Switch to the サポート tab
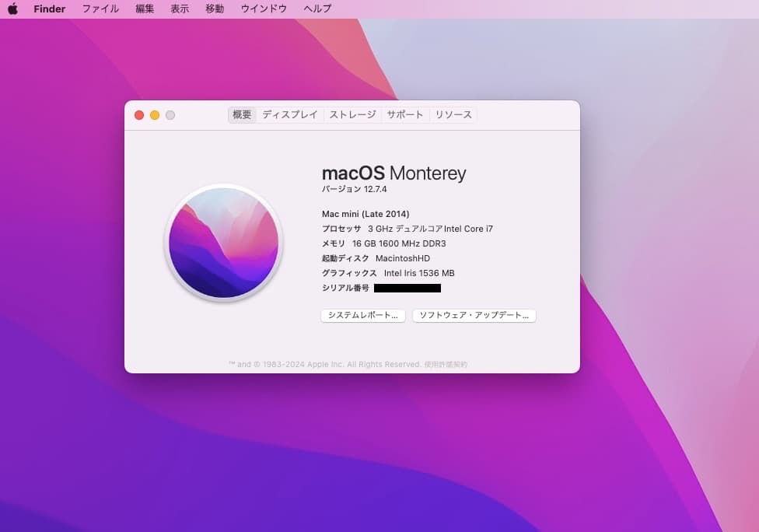This screenshot has width=759, height=532. (x=405, y=114)
